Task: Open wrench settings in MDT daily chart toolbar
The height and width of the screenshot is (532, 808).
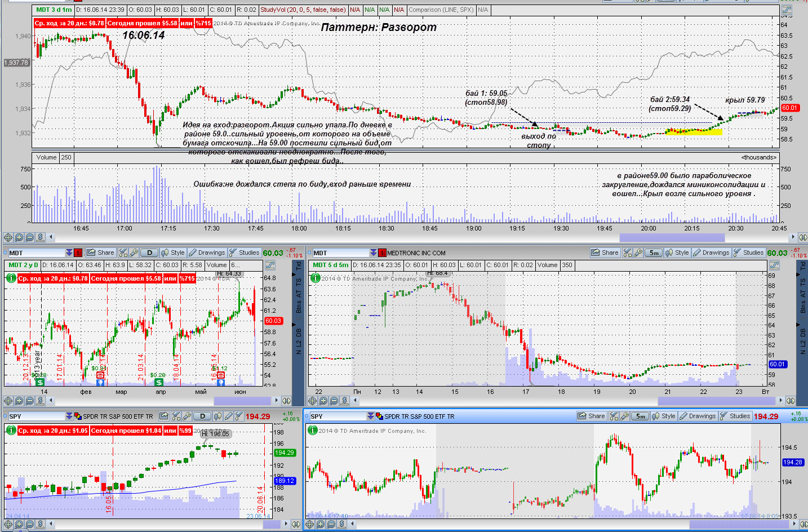Action: pyautogui.click(x=134, y=252)
